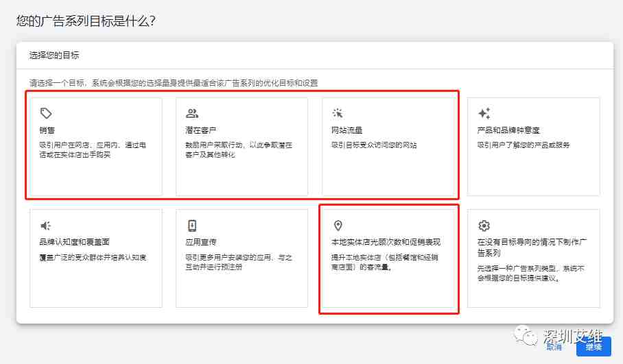
Task: Click the cursor click icon for 网站流量
Action: coord(338,113)
